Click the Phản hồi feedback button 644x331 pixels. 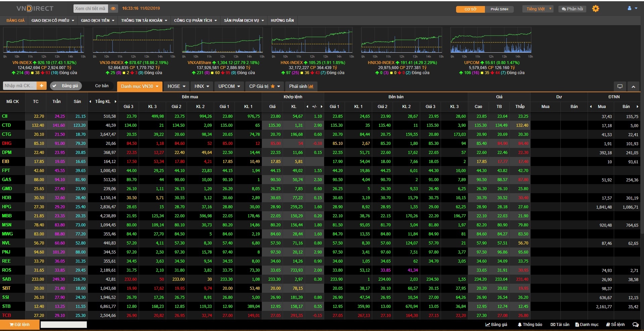click(x=572, y=9)
